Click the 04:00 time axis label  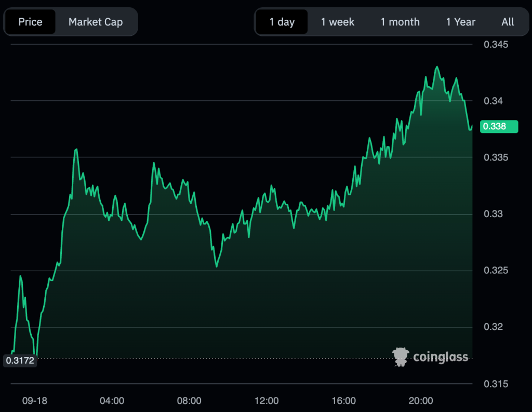pyautogui.click(x=112, y=401)
